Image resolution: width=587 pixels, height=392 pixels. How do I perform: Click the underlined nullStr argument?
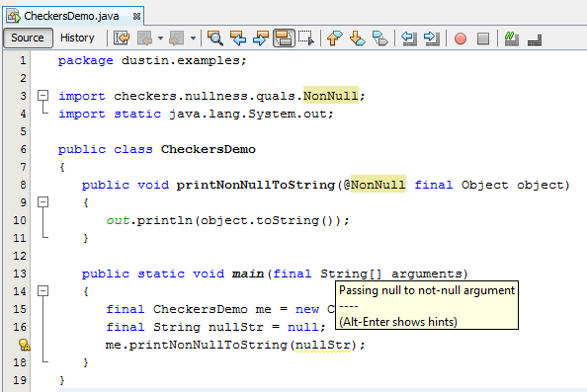point(323,345)
